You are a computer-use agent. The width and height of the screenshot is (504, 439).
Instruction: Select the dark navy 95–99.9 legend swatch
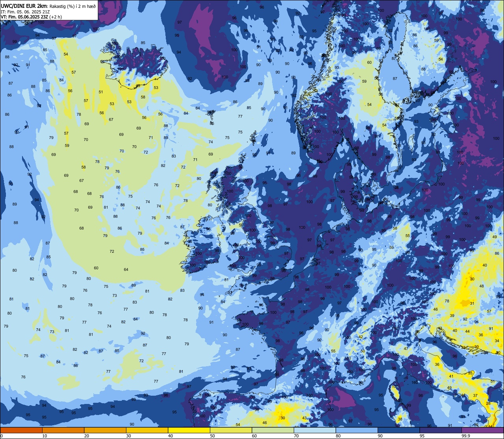pyautogui.click(x=441, y=430)
